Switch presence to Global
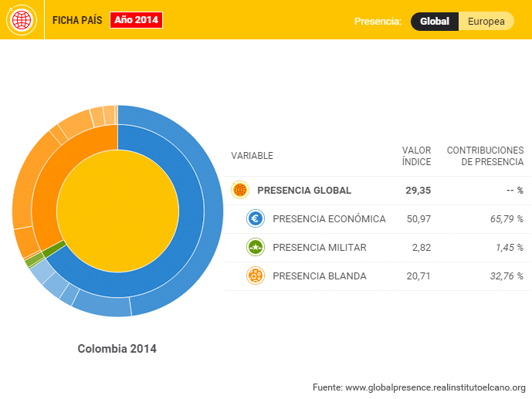The height and width of the screenshot is (399, 532). tap(434, 21)
